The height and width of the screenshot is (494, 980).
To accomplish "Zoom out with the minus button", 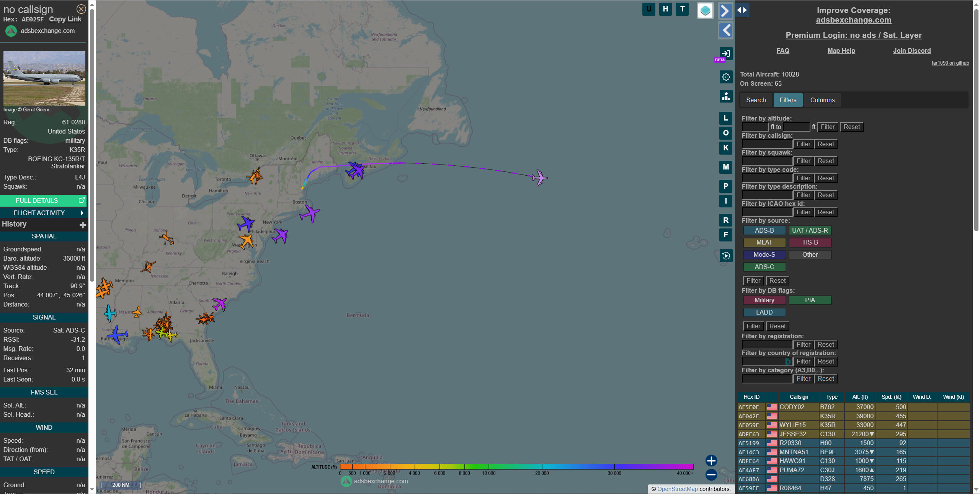I will 711,475.
